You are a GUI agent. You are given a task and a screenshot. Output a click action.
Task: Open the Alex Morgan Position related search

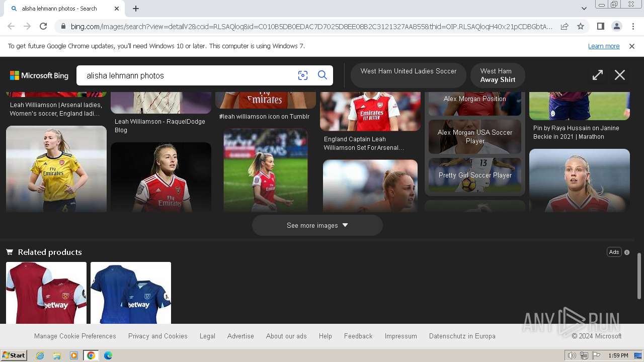coord(475,104)
